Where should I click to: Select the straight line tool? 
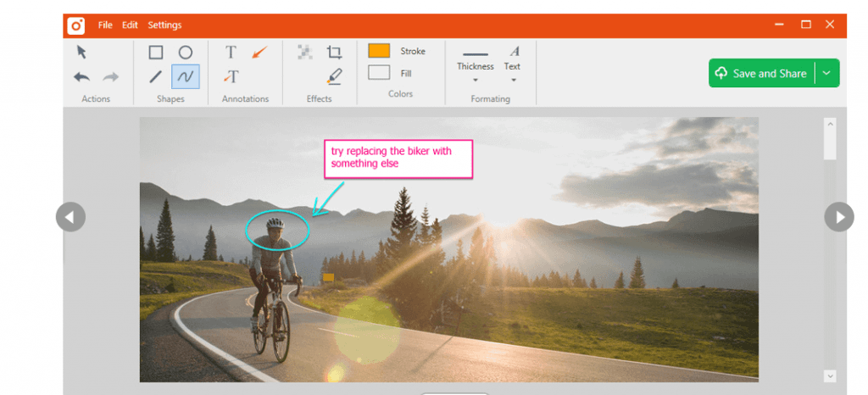click(156, 77)
